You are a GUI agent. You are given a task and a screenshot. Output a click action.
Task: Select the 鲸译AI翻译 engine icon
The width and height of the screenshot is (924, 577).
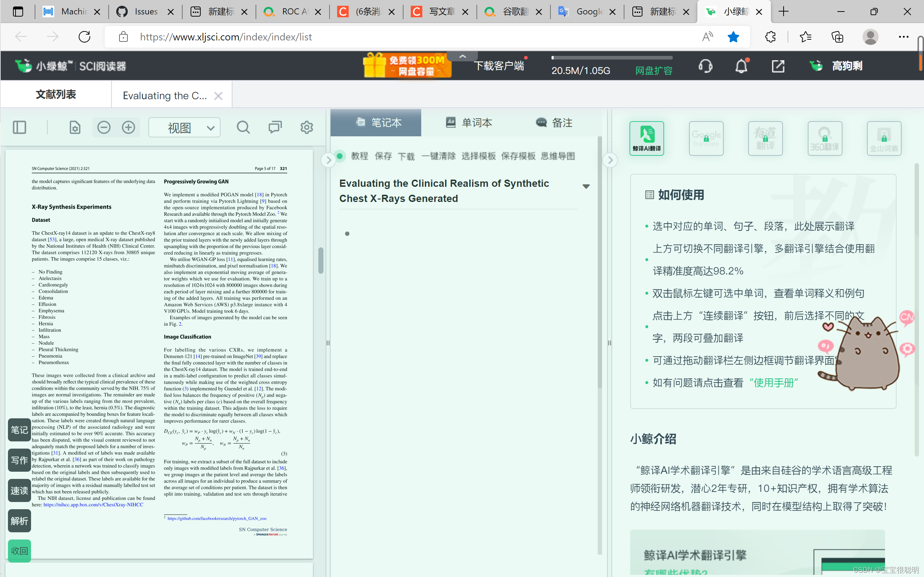click(x=646, y=138)
